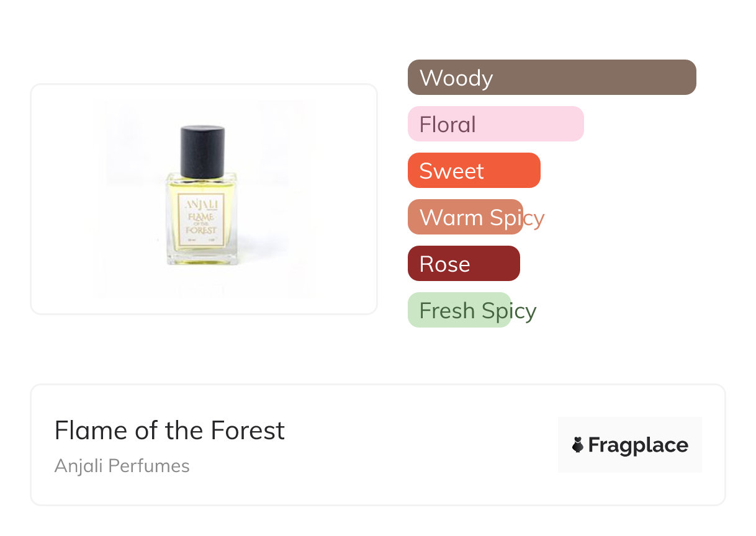Open the Fragplace wordmark text
Image resolution: width=756 pixels, height=536 pixels.
tap(638, 445)
